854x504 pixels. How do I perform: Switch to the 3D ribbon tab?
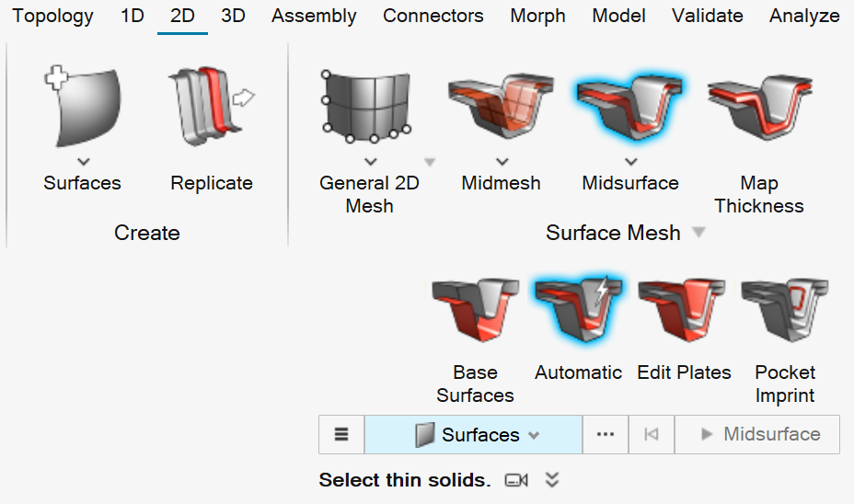(233, 16)
